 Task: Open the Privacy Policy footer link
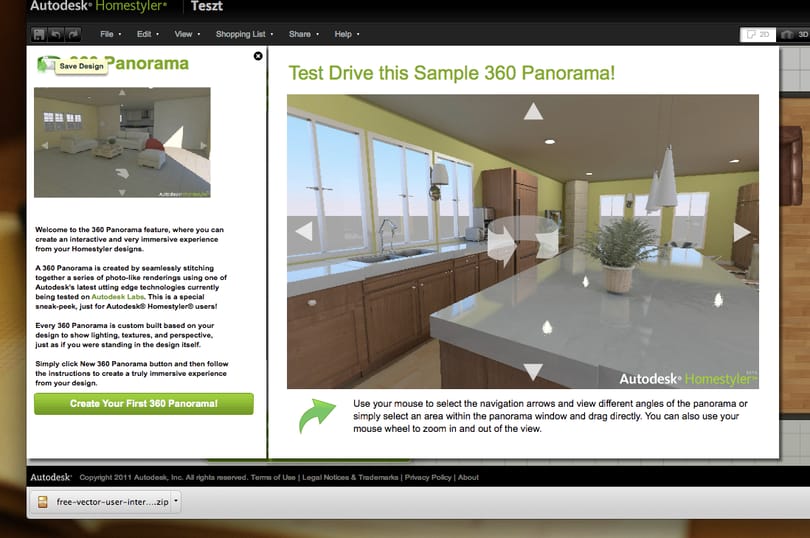428,478
